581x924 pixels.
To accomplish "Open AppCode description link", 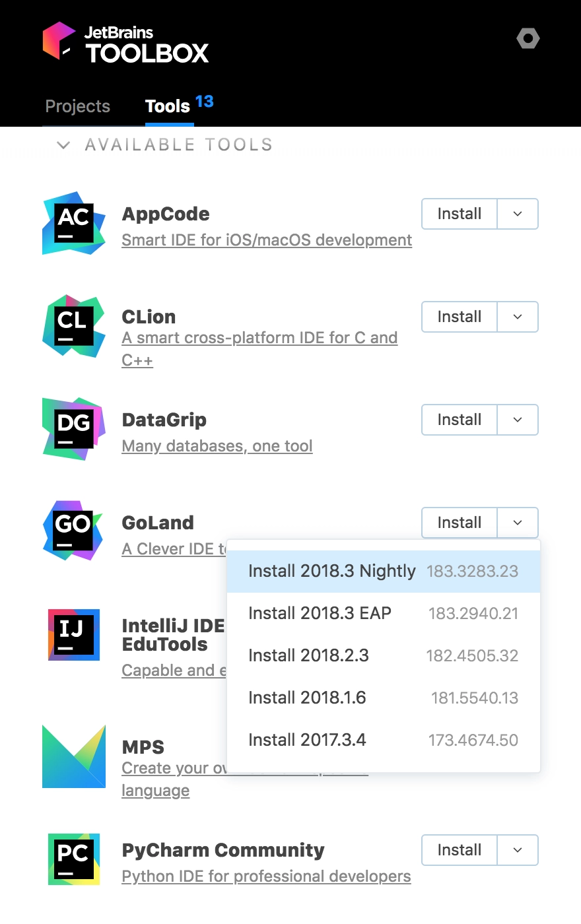I will (267, 240).
